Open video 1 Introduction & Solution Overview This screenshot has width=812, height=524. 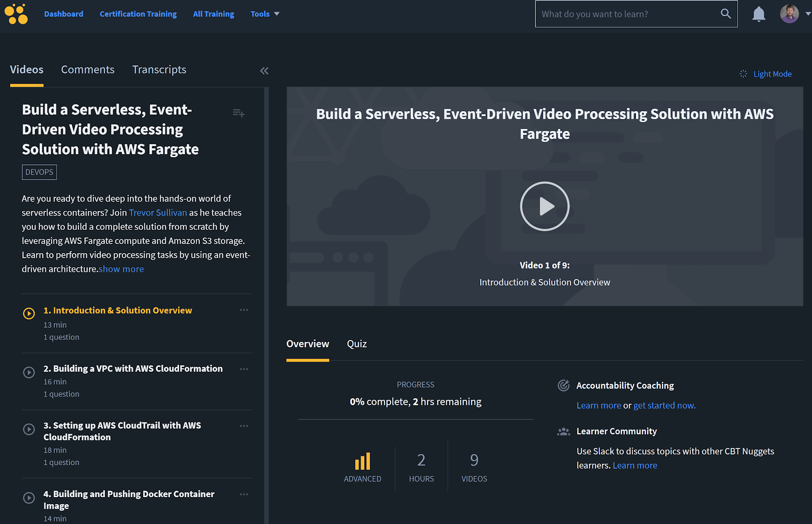click(x=118, y=310)
